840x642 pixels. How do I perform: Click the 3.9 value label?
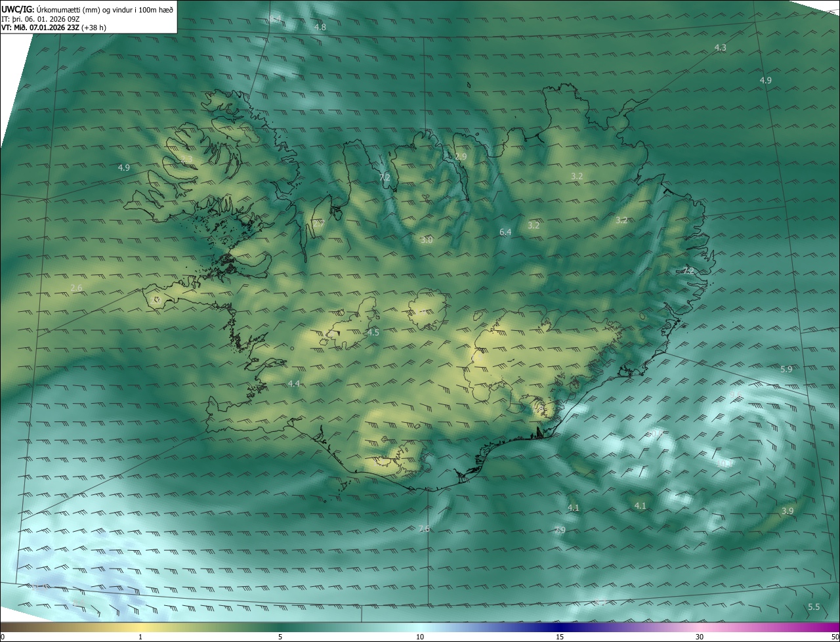point(787,511)
